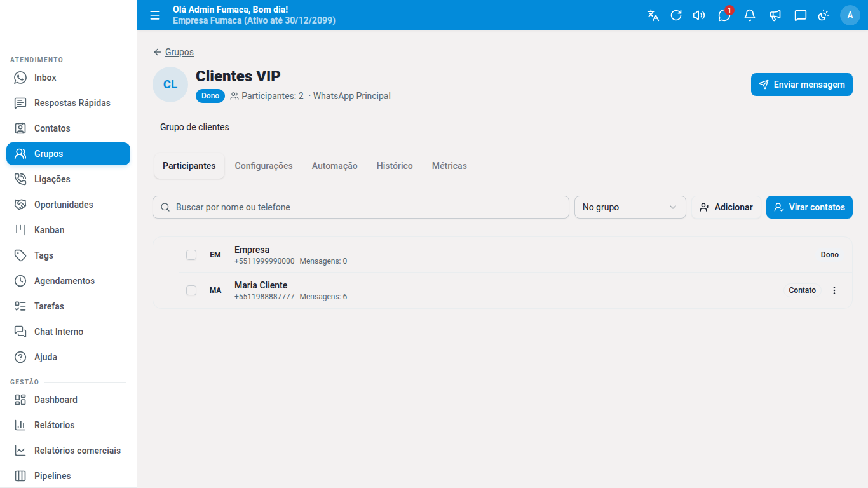Expand the No grupo filter dropdown
This screenshot has width=868, height=488.
[x=630, y=207]
